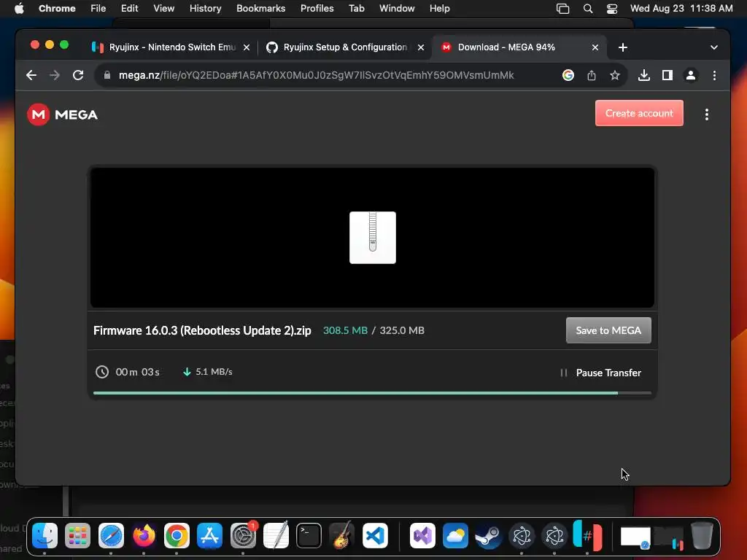The height and width of the screenshot is (560, 747).
Task: Click the site lock icon
Action: tap(107, 75)
